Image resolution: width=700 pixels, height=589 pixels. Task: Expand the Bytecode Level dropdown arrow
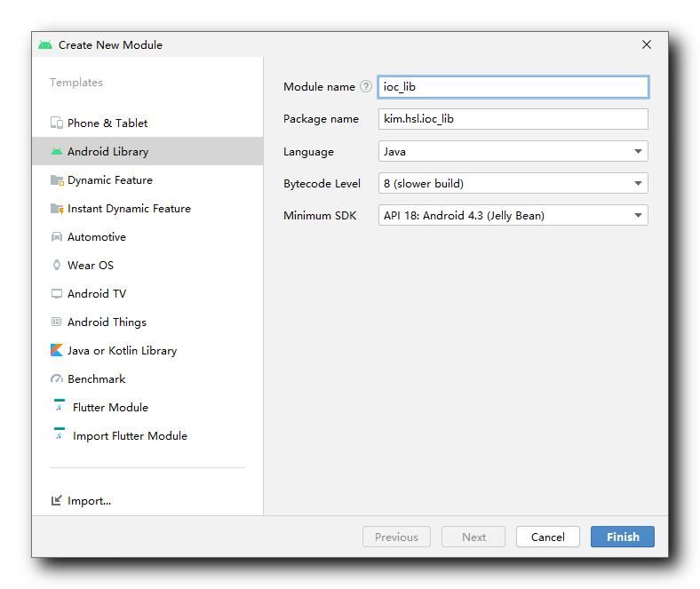(638, 184)
